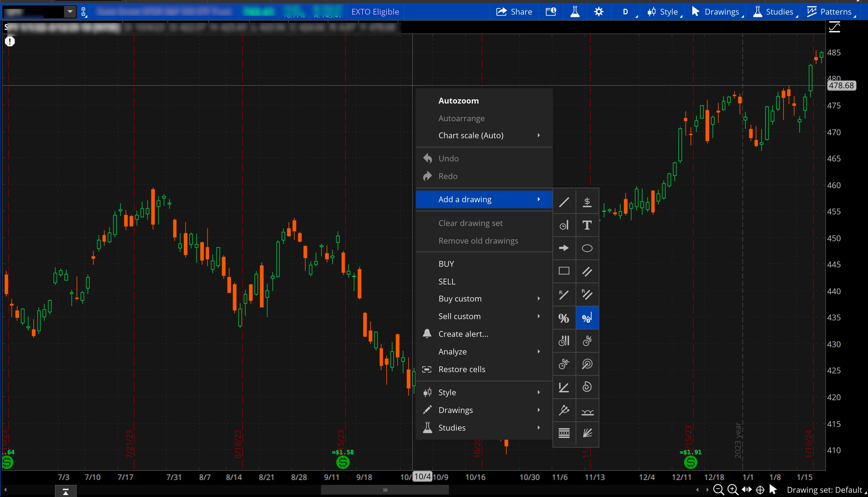868x497 pixels.
Task: Select the Rectangle drawing tool
Action: (x=564, y=271)
